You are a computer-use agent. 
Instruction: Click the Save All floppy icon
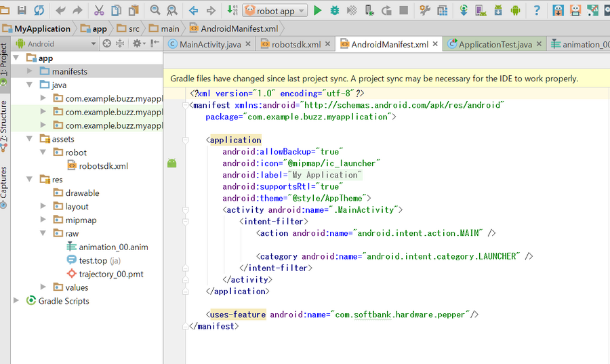click(x=22, y=10)
